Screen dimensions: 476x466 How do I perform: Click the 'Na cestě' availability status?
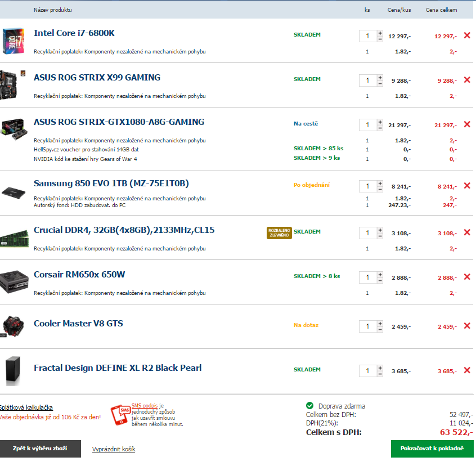306,124
